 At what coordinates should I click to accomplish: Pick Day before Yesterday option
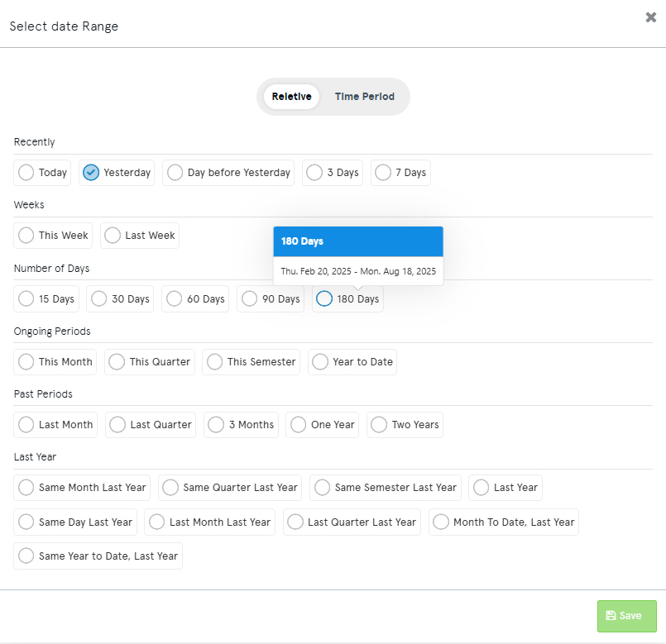click(x=228, y=173)
